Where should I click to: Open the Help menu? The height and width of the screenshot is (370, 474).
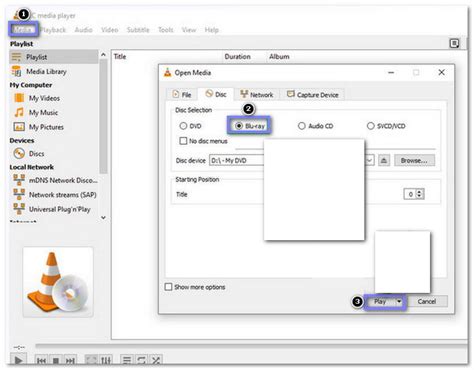coord(212,30)
